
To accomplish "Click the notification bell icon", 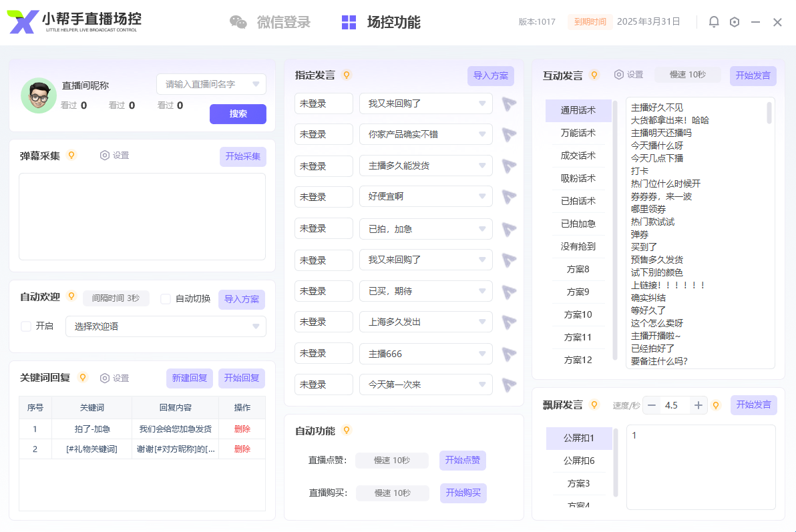I will [x=713, y=21].
